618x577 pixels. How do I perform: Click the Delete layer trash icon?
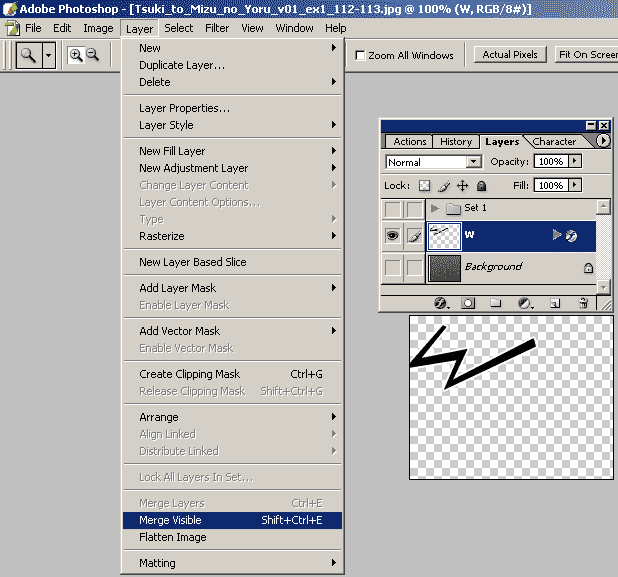(x=583, y=303)
